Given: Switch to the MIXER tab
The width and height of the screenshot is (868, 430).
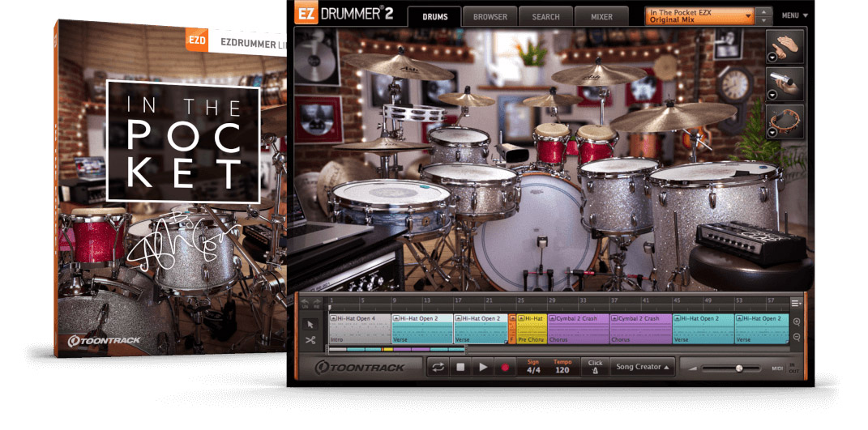Looking at the screenshot, I should (x=601, y=17).
